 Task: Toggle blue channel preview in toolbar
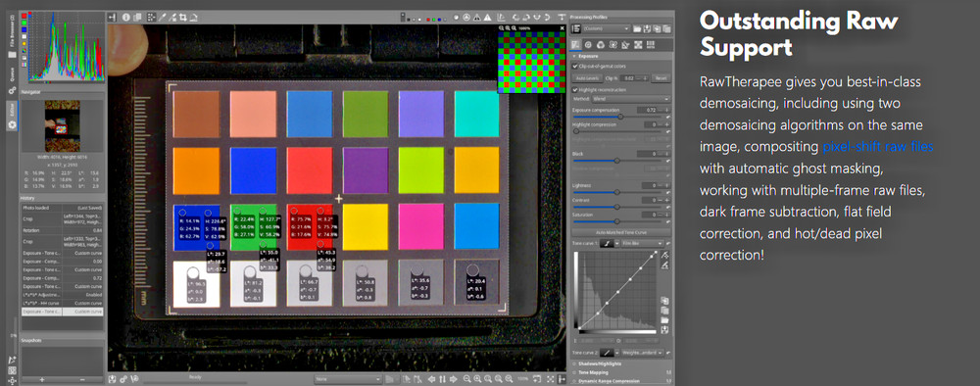click(439, 20)
